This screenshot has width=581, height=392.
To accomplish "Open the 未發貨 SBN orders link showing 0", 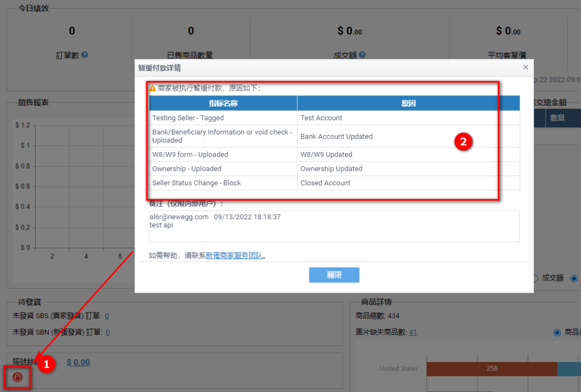I will pos(107,332).
